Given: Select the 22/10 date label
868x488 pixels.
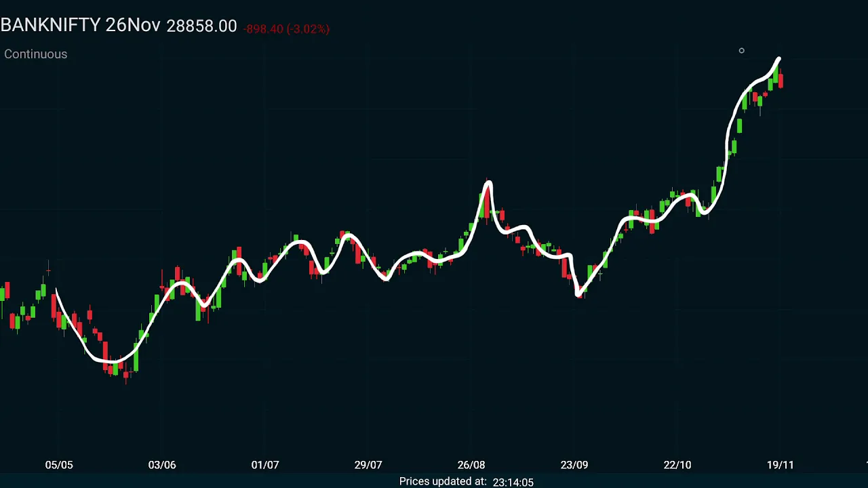Looking at the screenshot, I should click(677, 465).
